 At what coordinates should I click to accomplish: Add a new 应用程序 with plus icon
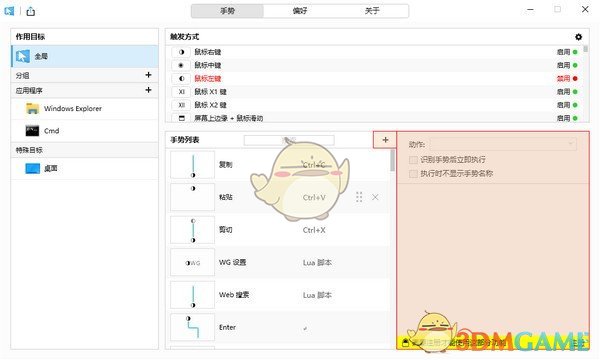click(x=148, y=90)
